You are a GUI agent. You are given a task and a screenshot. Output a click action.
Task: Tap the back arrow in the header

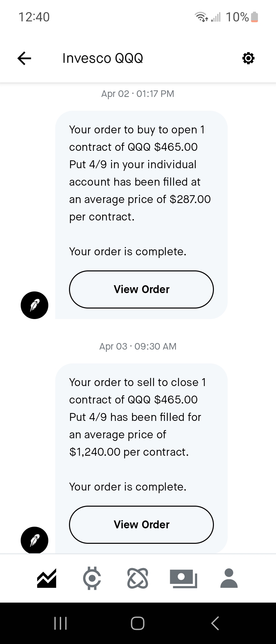[24, 58]
